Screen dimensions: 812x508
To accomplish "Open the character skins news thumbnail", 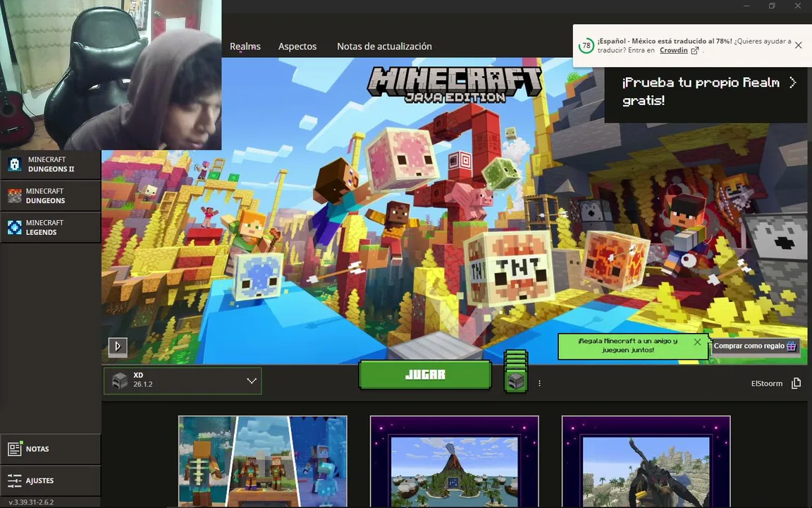I will point(262,461).
